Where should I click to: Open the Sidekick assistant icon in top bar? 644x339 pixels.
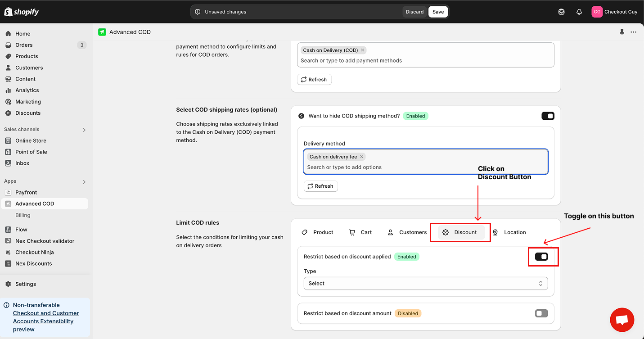561,12
